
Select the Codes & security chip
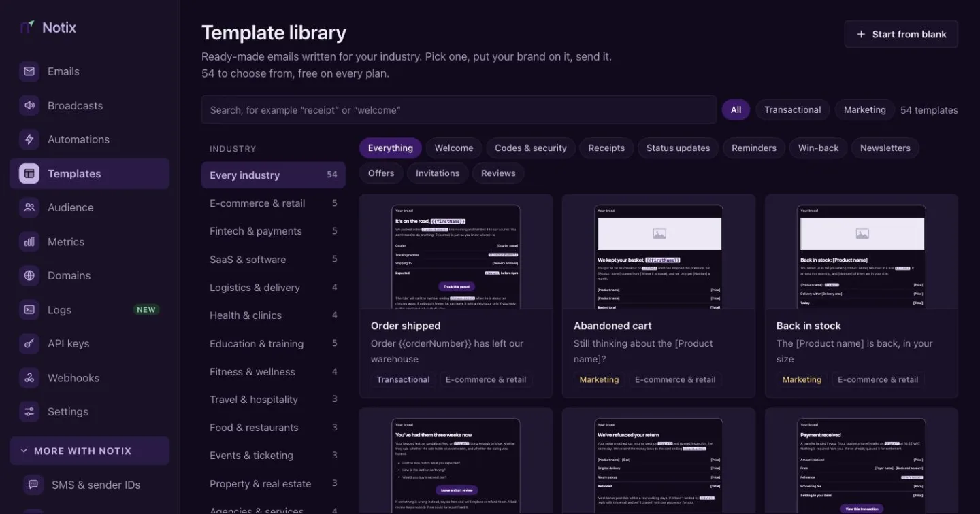click(531, 148)
